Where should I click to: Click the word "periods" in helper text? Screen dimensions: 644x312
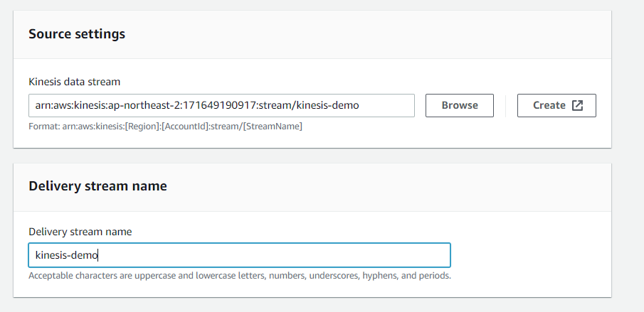(433, 275)
